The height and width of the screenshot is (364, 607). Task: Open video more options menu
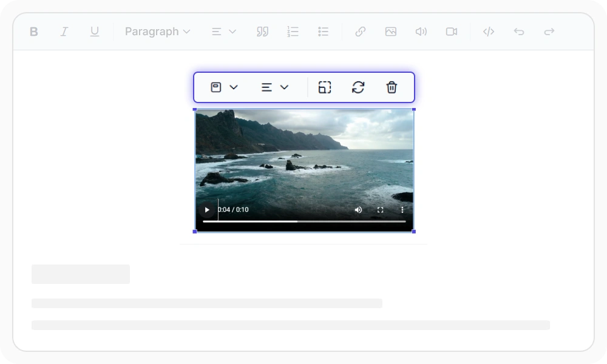tap(402, 210)
